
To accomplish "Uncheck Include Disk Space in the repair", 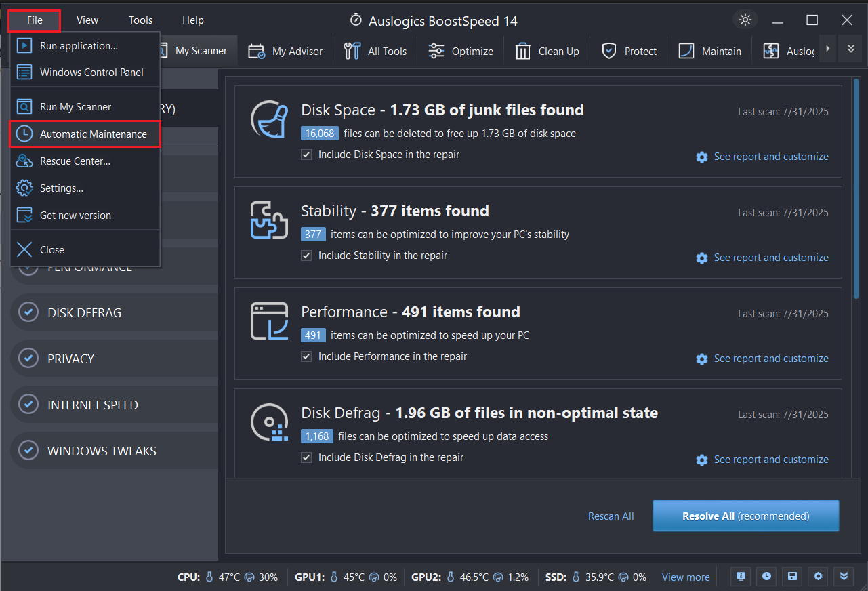I will [306, 155].
